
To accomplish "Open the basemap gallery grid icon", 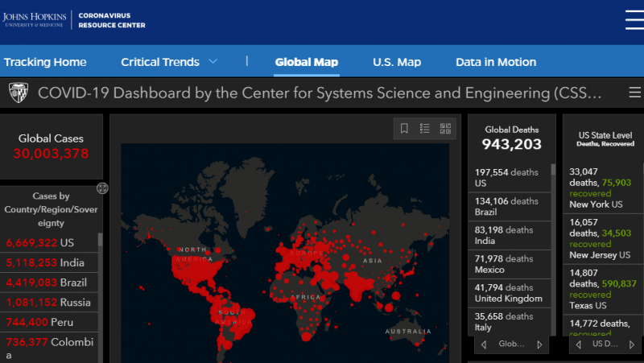I will [x=445, y=129].
